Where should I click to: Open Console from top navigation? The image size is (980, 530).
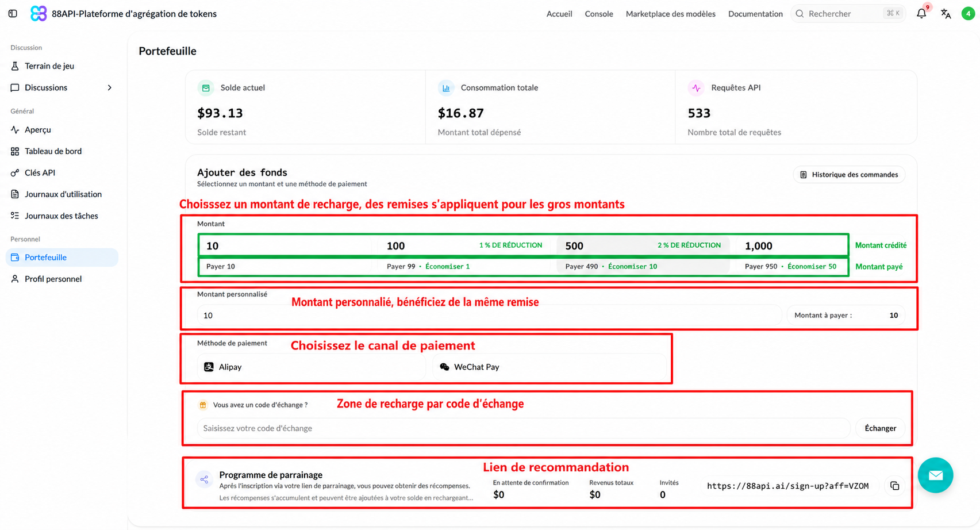[599, 14]
